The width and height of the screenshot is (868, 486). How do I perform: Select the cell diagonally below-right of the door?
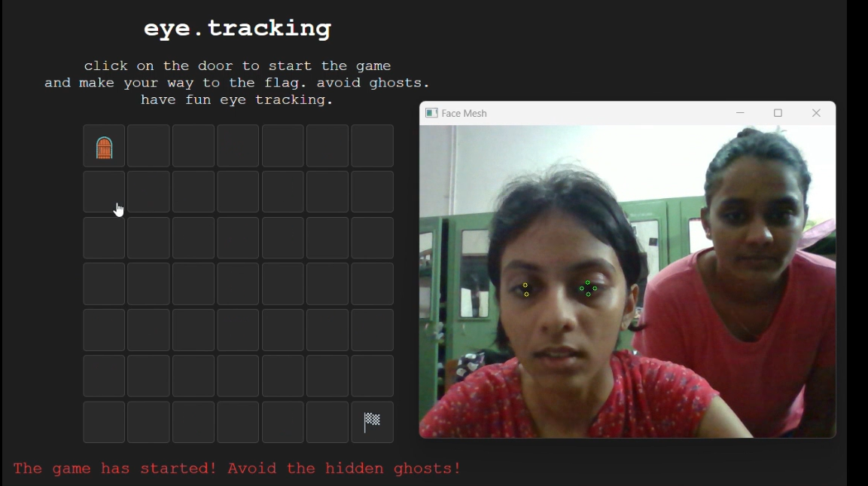point(148,191)
